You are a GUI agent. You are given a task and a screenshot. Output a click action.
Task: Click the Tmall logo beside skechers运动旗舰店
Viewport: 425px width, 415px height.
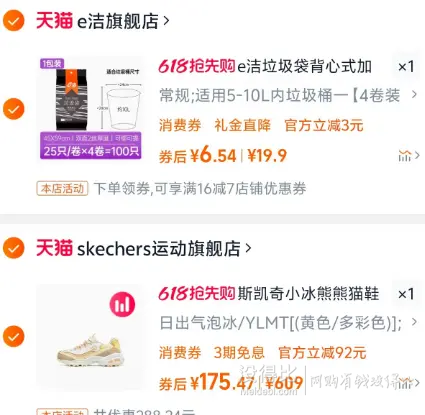click(x=54, y=248)
